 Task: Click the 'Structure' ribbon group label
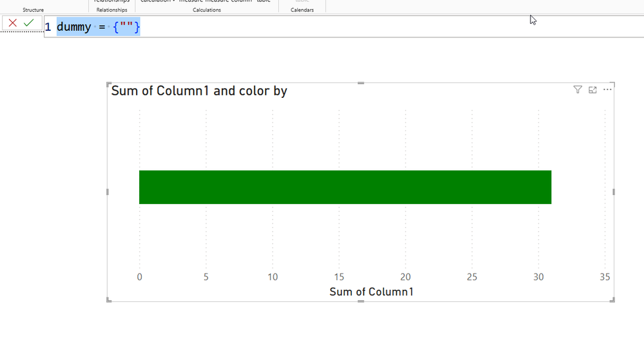[x=34, y=10]
